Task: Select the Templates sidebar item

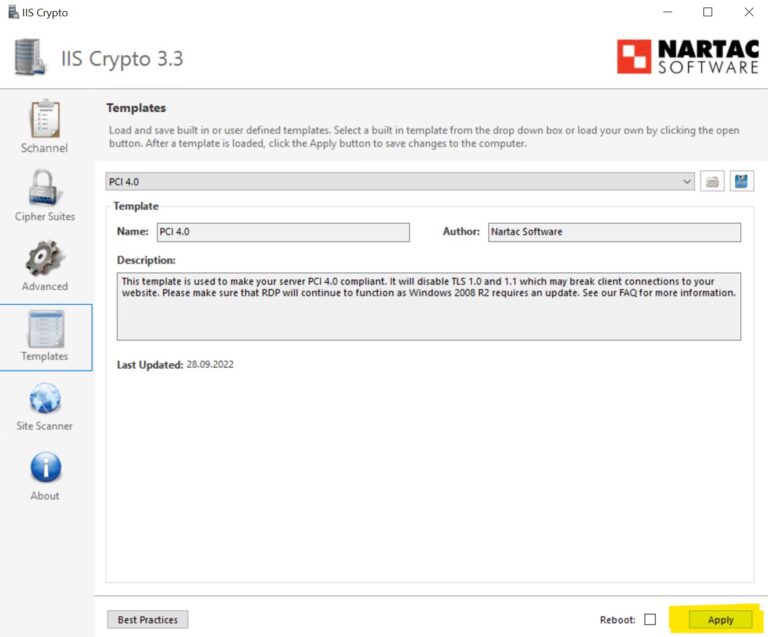Action: tap(45, 336)
